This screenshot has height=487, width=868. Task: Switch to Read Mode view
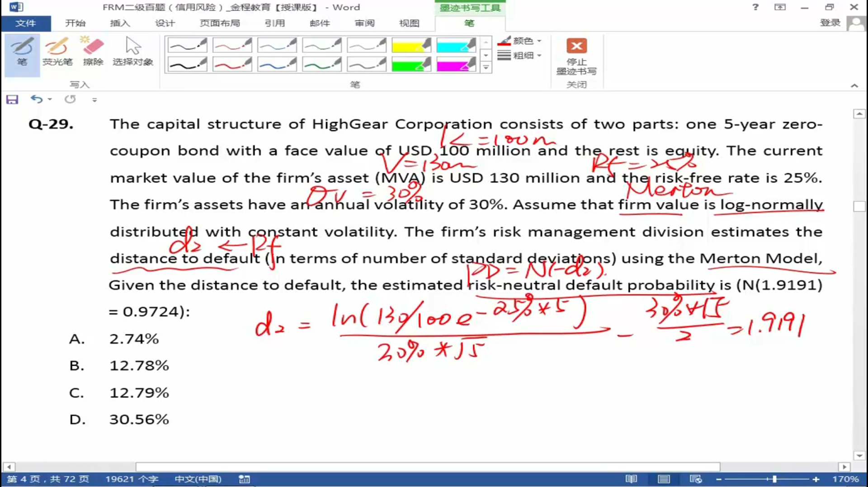631,479
